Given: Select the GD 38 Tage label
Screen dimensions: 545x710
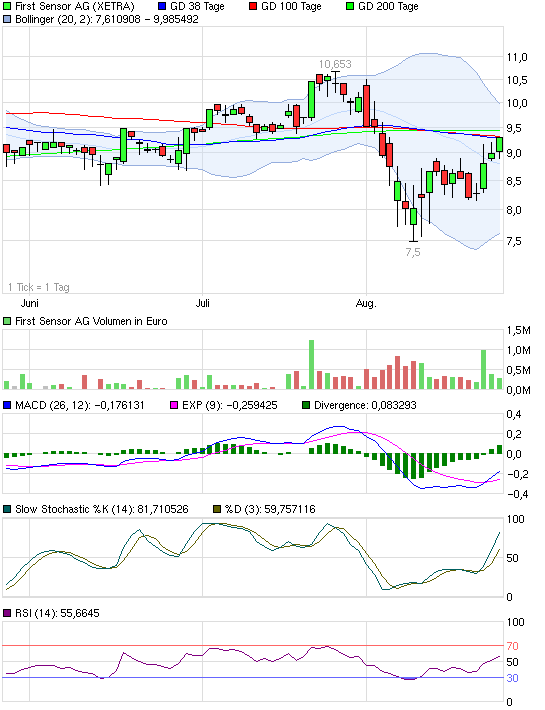Looking at the screenshot, I should 197,6.
